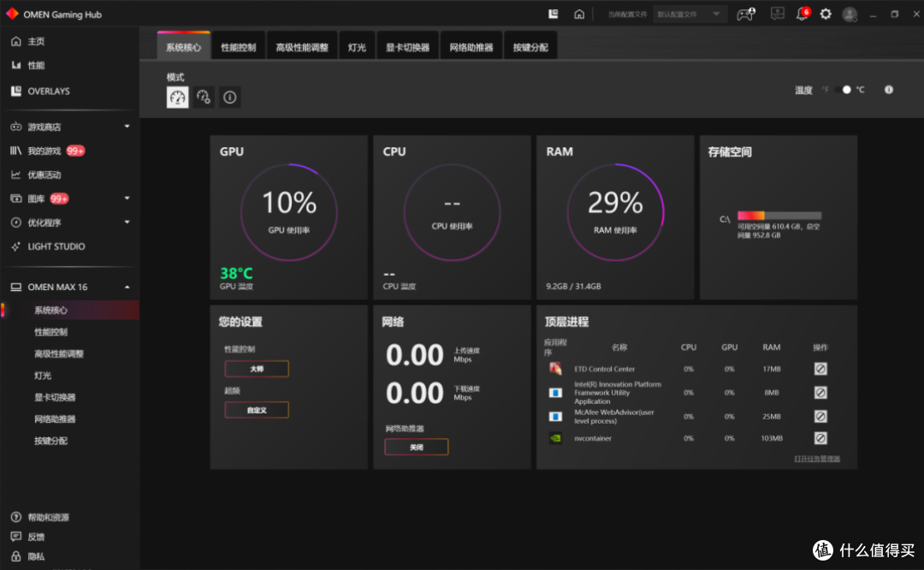Click the C:\ storage usage bar
The width and height of the screenshot is (924, 570).
[779, 216]
